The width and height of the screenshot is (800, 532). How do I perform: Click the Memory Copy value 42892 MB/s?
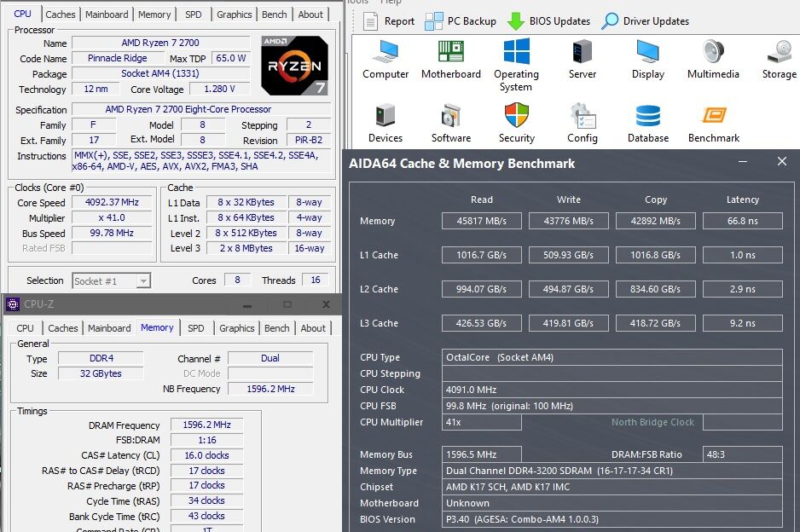click(656, 221)
